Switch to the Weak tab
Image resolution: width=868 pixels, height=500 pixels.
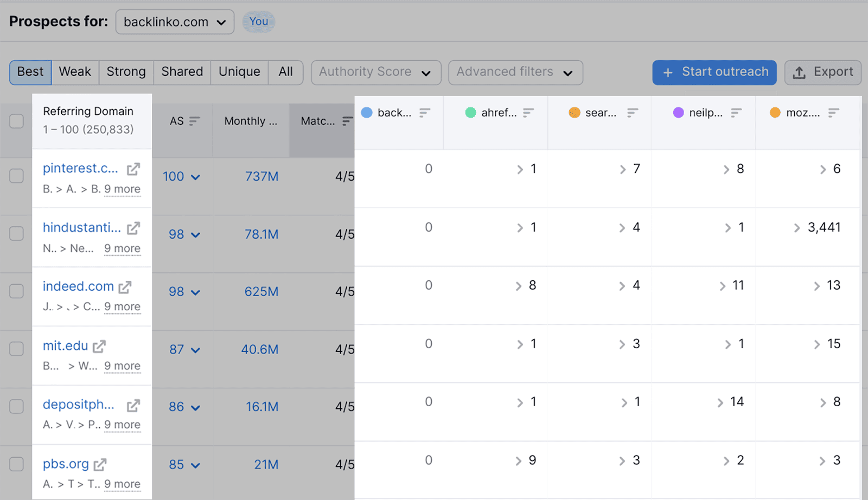(x=75, y=72)
